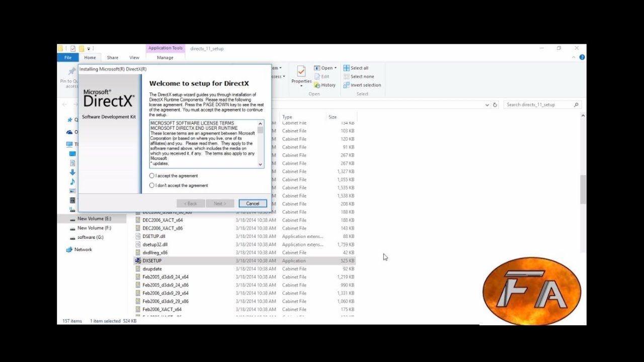644x362 pixels.
Task: Click the refresh button beside address bar
Action: [x=495, y=105]
